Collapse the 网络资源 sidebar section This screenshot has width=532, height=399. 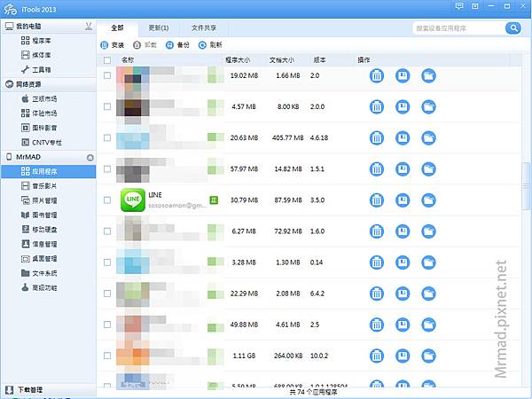tap(48, 84)
